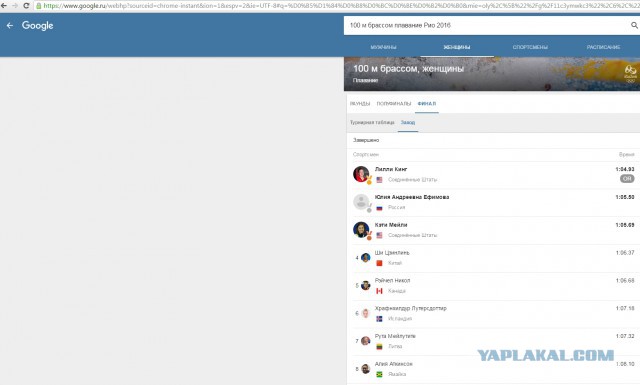Screen dimensions: 640x385
Task: Click country label Исландия
Action: pyautogui.click(x=400, y=319)
